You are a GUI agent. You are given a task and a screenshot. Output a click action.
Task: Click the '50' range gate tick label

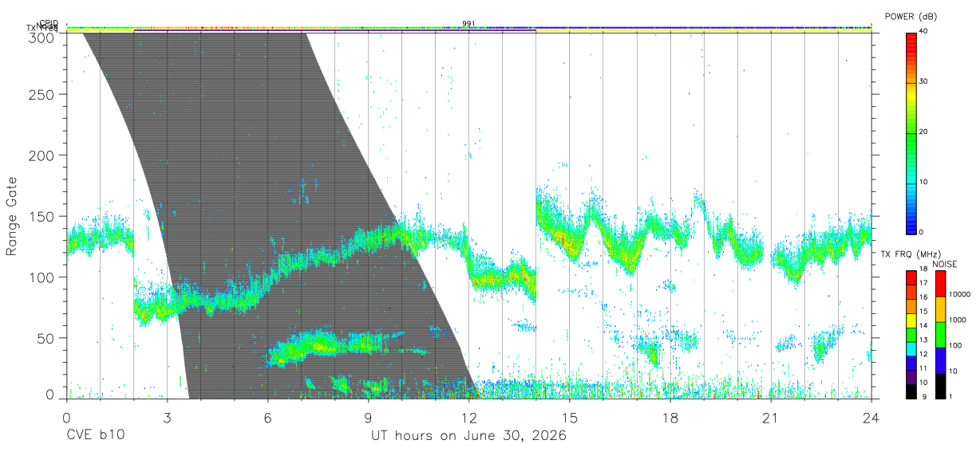tap(45, 338)
